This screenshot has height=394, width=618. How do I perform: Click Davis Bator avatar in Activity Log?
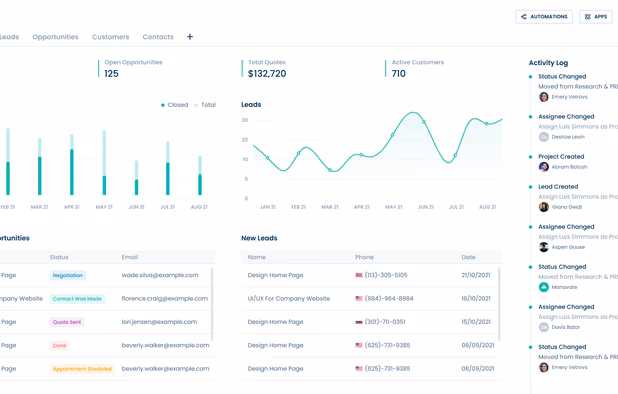[x=544, y=327]
